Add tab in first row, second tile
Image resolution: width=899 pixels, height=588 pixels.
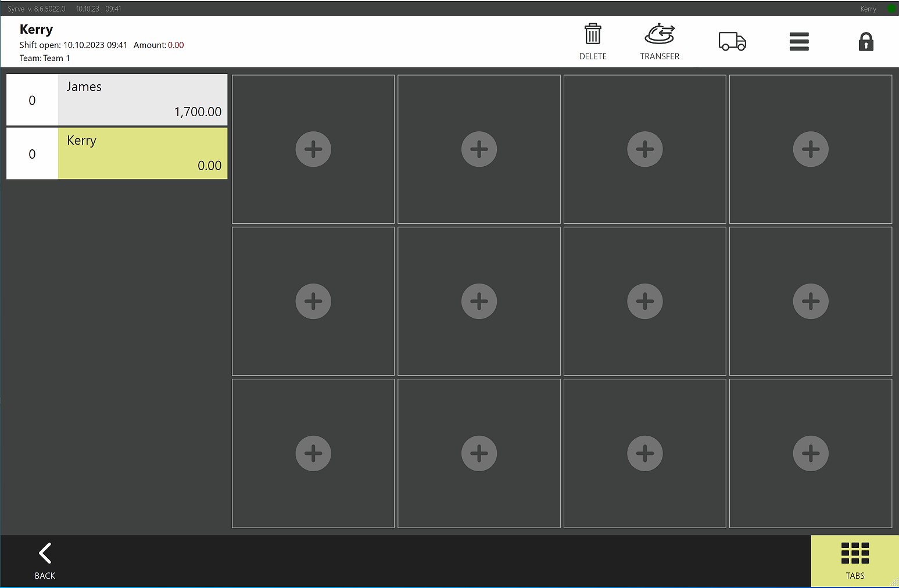[479, 149]
